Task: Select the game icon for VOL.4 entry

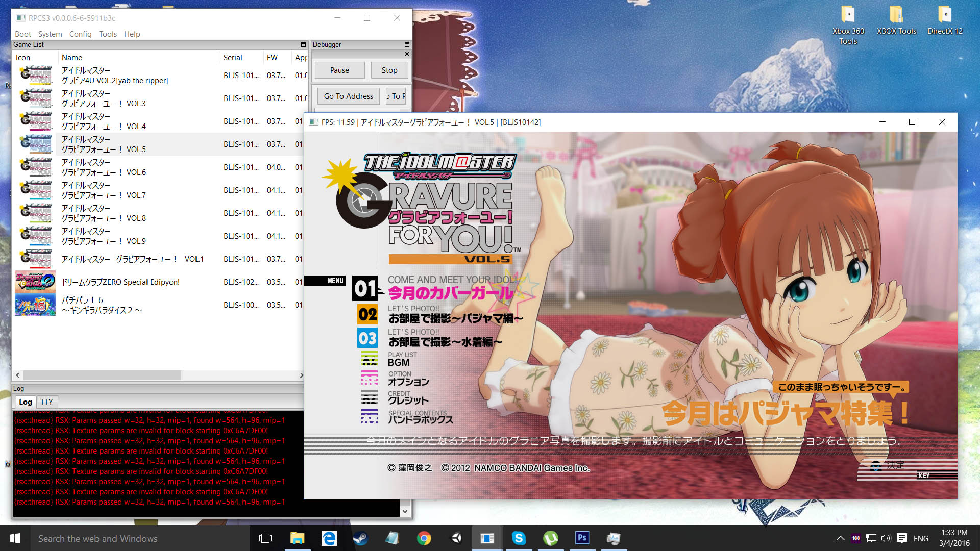Action: [x=35, y=121]
